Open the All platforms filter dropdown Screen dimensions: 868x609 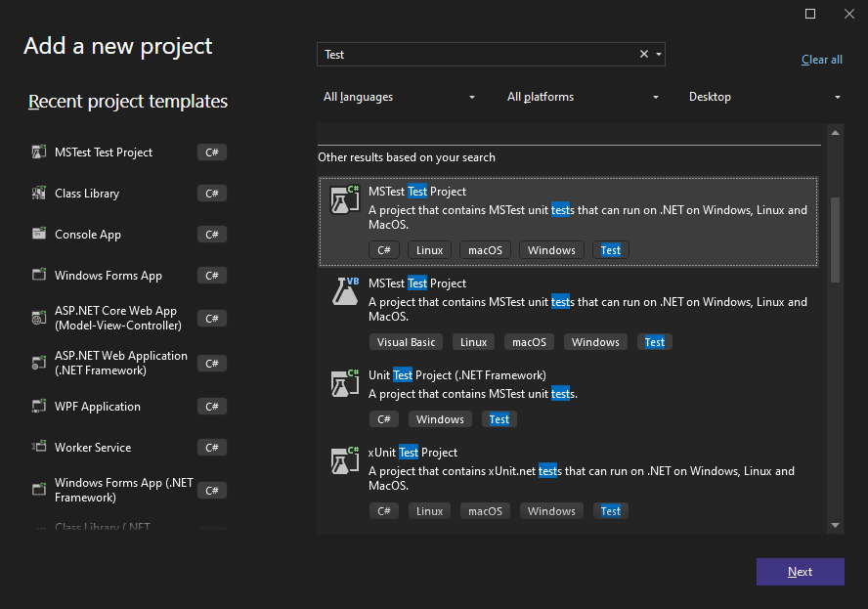tap(583, 97)
